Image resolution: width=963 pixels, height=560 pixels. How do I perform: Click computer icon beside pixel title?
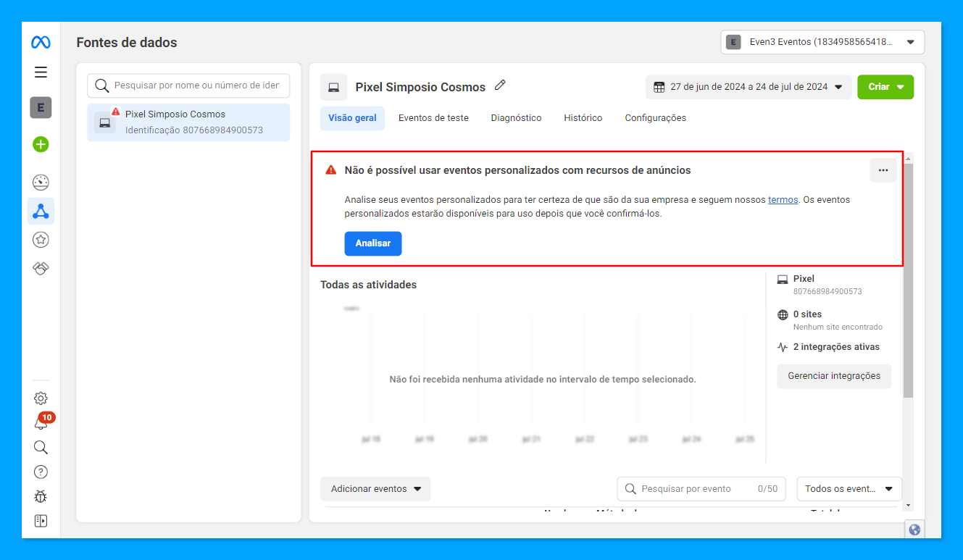click(333, 87)
